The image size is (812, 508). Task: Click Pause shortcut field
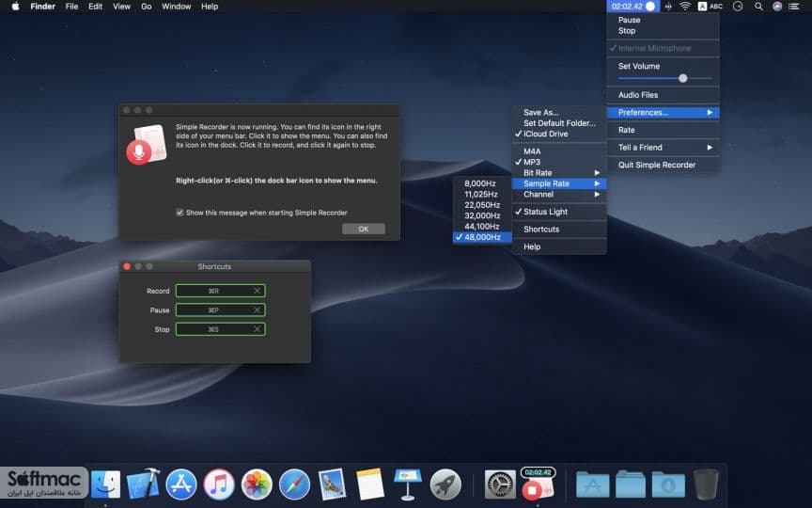(x=220, y=310)
